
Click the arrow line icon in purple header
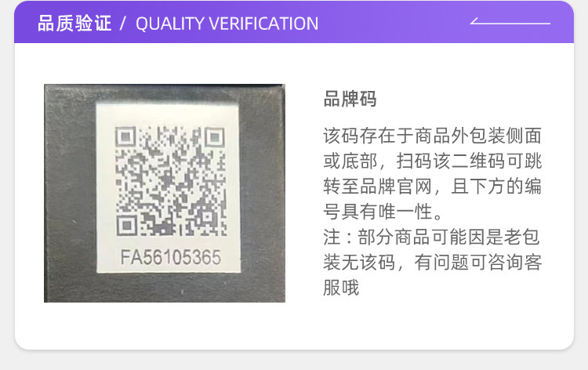tap(510, 21)
